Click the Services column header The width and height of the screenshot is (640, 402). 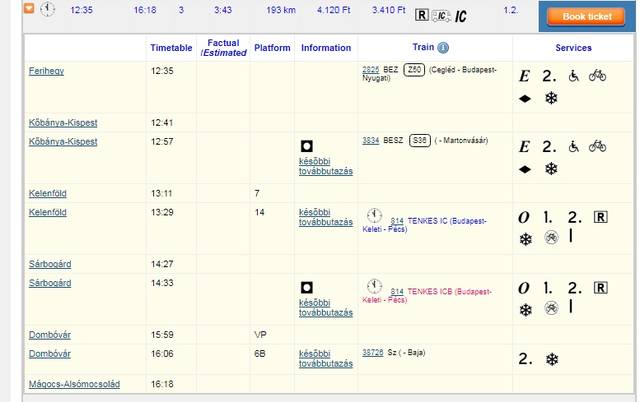(573, 48)
